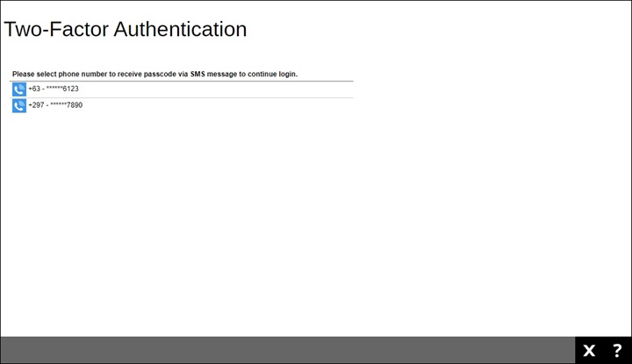Image resolution: width=632 pixels, height=364 pixels.
Task: Cancel authentication using the X icon
Action: coord(589,351)
